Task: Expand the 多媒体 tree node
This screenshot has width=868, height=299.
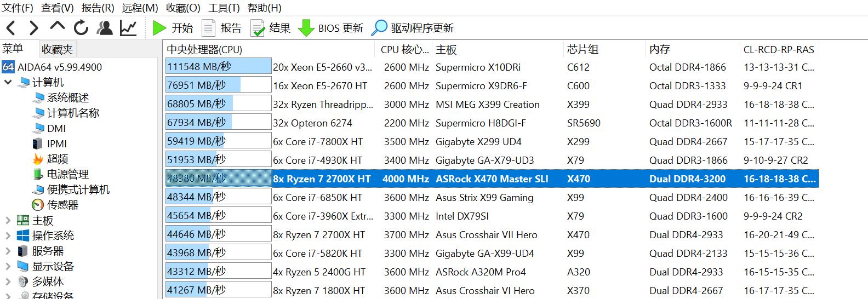Action: pyautogui.click(x=8, y=281)
